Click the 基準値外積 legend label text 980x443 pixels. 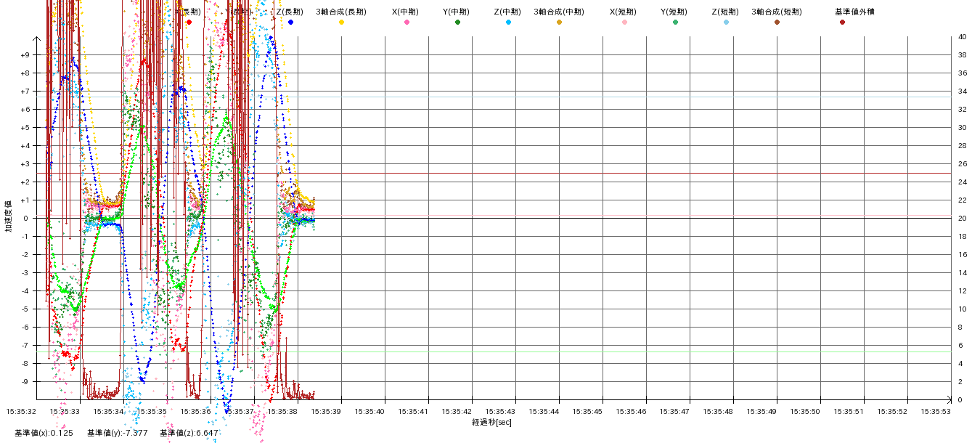tap(854, 12)
